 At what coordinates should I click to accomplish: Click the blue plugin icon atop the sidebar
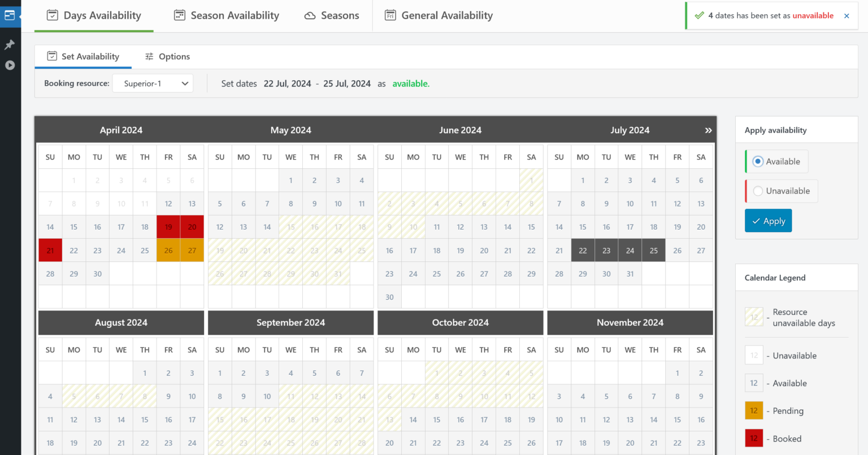pos(10,15)
